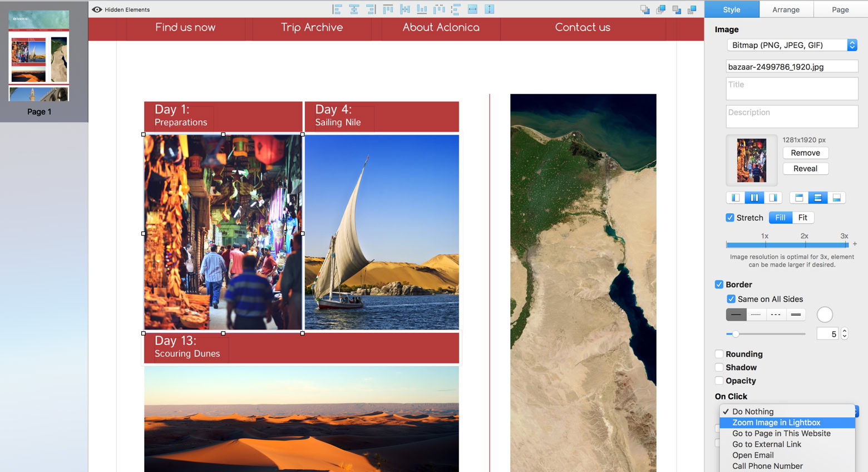The width and height of the screenshot is (868, 472).
Task: Click the white border color swatch
Action: pyautogui.click(x=825, y=314)
